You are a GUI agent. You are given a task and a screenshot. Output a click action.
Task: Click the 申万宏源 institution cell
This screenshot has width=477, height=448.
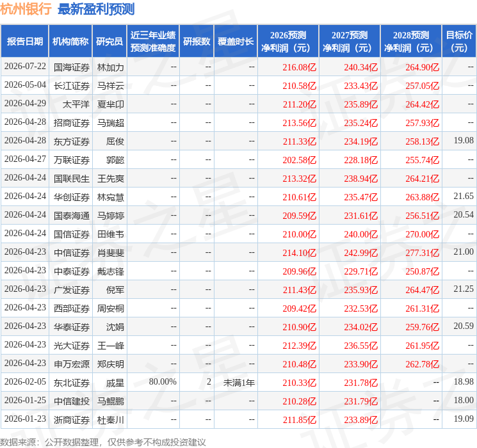click(x=72, y=364)
